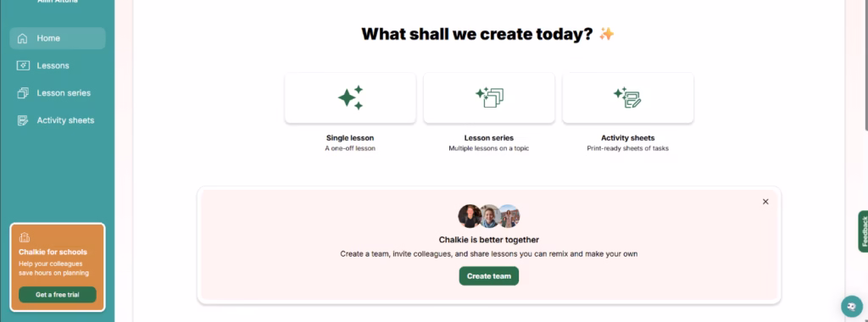
Task: Click the Activity sheets icon in sidebar
Action: click(23, 120)
